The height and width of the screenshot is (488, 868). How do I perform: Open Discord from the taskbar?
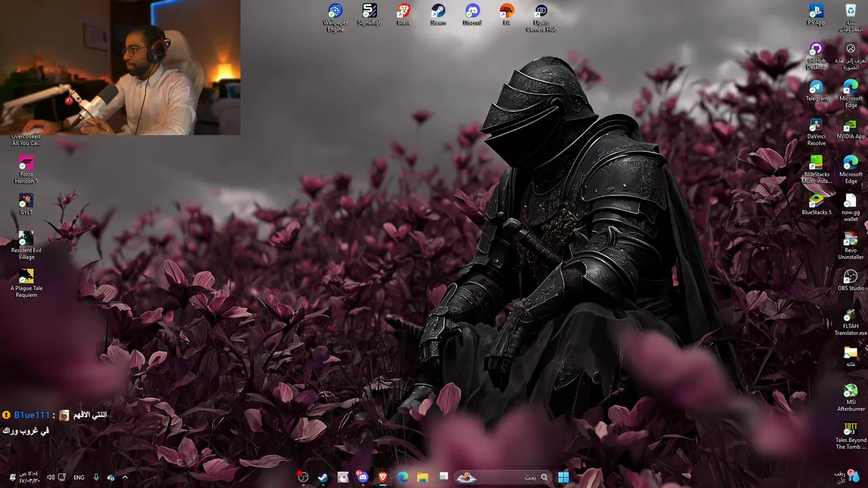pos(363,477)
